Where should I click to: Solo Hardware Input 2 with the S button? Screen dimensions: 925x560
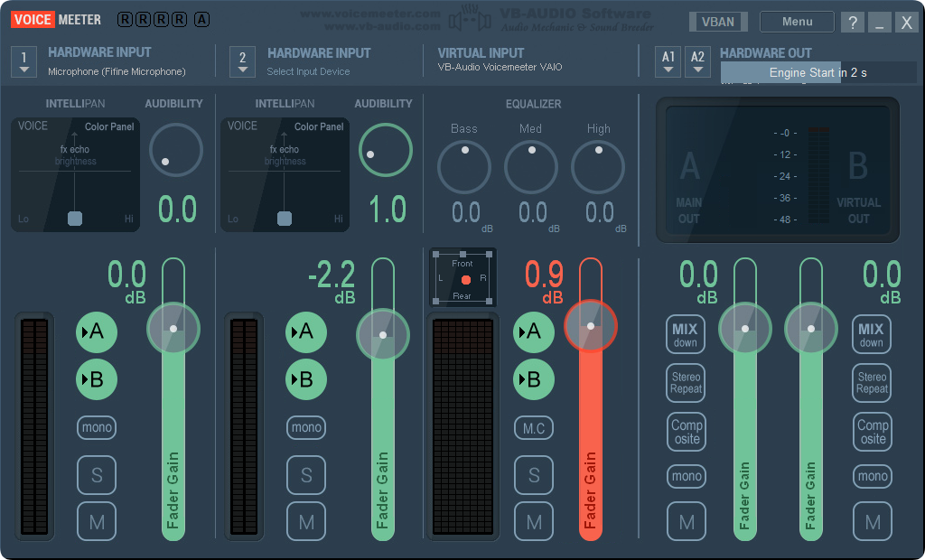(306, 475)
